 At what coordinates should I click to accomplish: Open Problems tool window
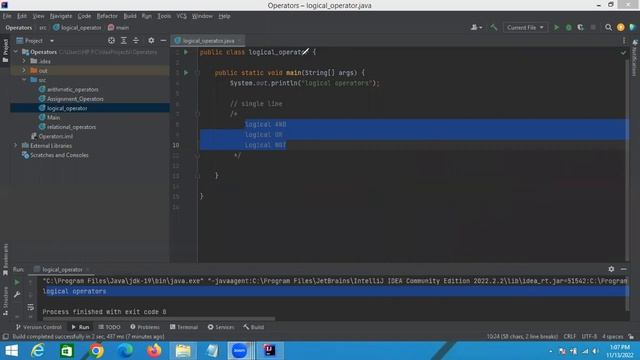click(x=145, y=327)
